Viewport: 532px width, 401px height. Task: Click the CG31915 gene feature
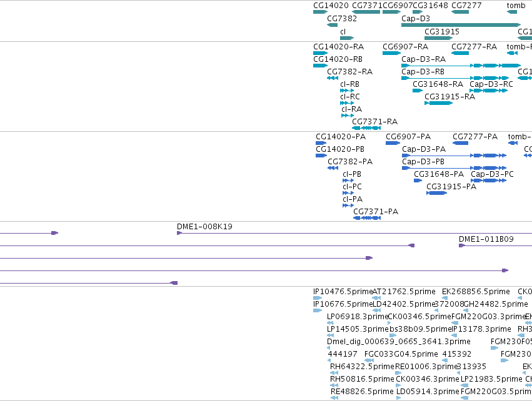point(438,37)
